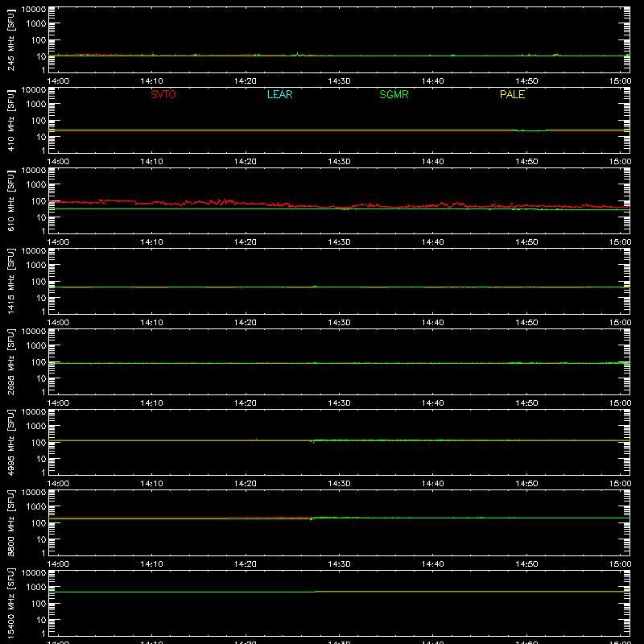Click 14:30 label below the 1415 MHz plot
Viewport: 644px width, 644px height.
coord(339,323)
